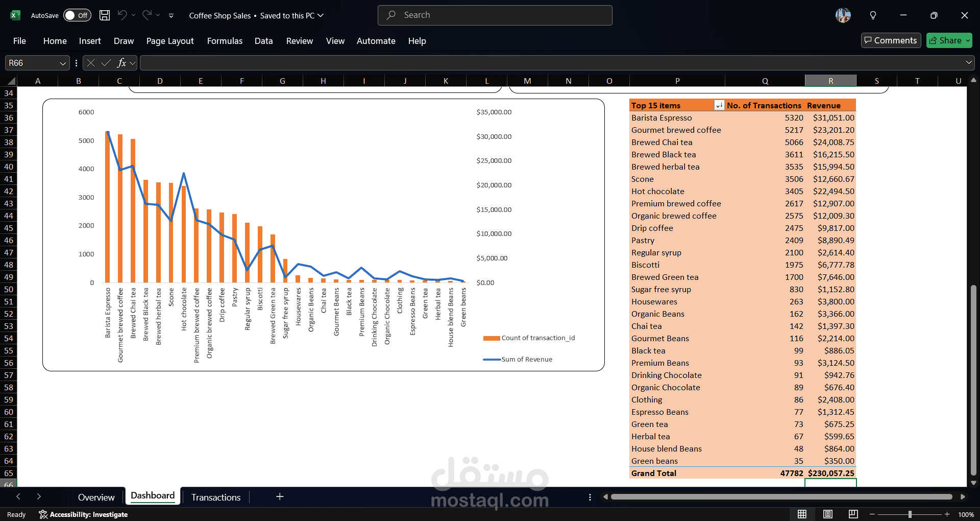This screenshot has width=980, height=521.
Task: Toggle AutoSave switch
Action: click(77, 15)
